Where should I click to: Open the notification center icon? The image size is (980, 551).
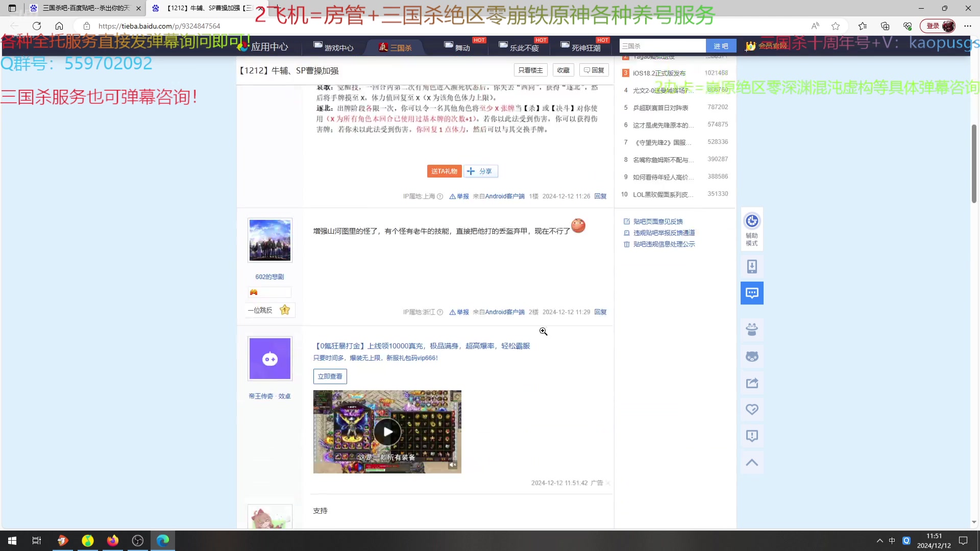[x=963, y=541]
